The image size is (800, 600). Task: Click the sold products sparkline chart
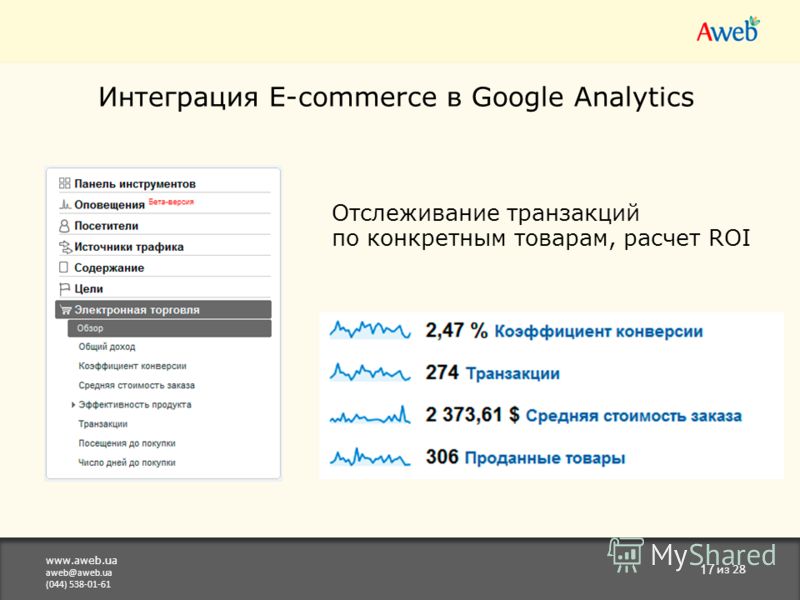point(370,457)
